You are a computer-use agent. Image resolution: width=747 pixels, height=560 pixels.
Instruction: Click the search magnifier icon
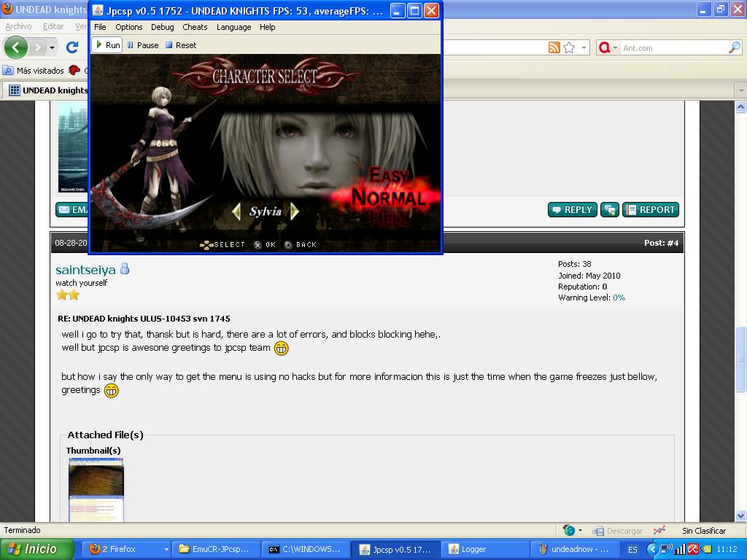pos(734,47)
